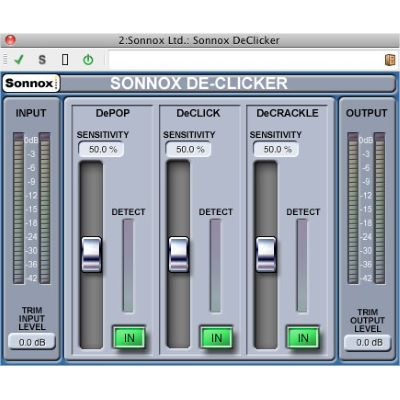Click the right output level meter
The width and height of the screenshot is (400, 400).
(x=380, y=208)
